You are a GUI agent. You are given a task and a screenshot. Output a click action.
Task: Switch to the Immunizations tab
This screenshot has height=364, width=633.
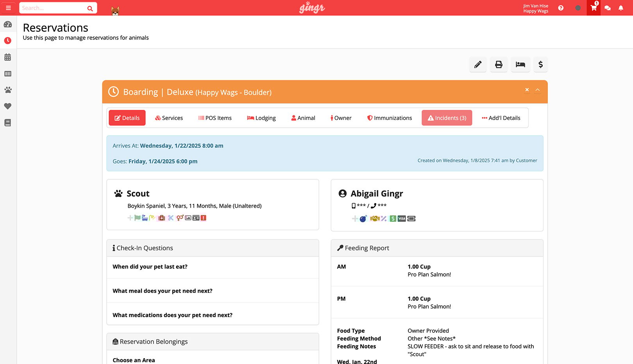[389, 118]
